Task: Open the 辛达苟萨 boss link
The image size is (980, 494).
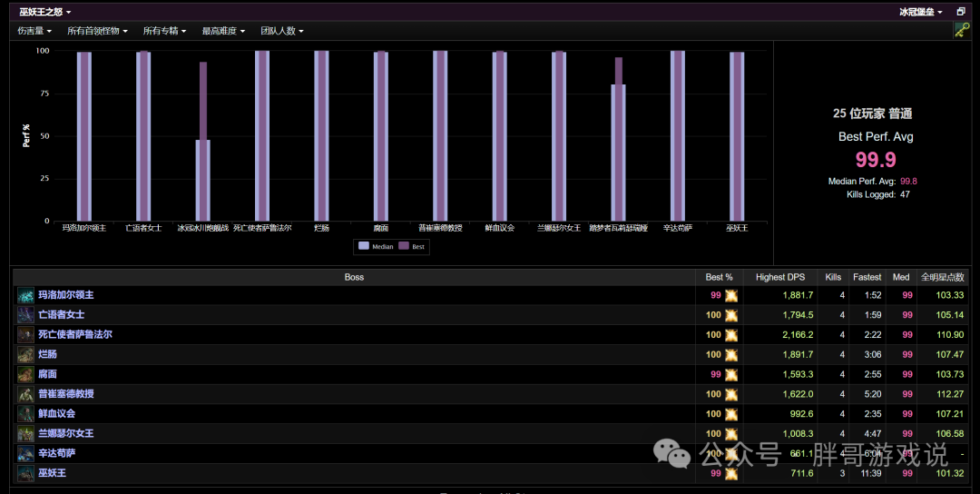Action: pos(57,453)
